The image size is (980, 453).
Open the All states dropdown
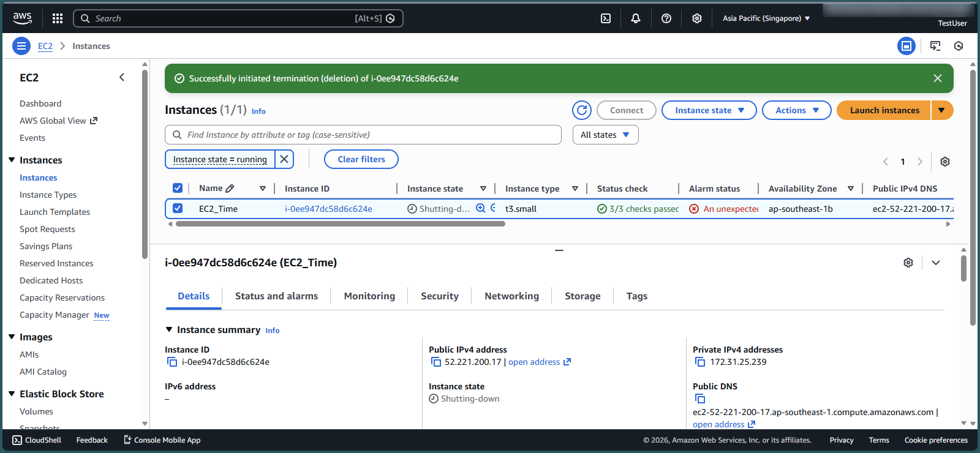pyautogui.click(x=606, y=135)
